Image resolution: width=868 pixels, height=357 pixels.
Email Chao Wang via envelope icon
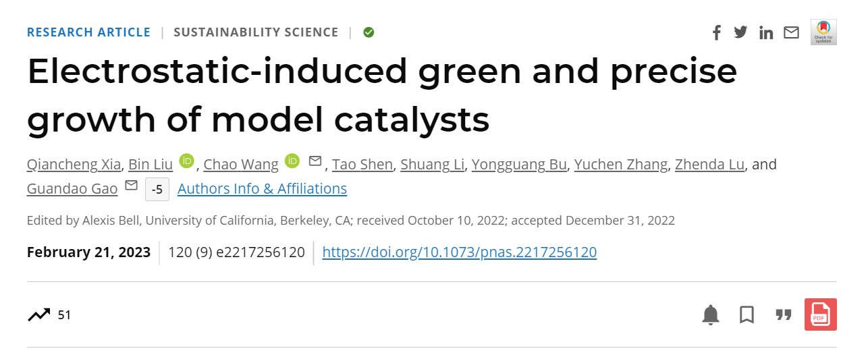pyautogui.click(x=315, y=161)
